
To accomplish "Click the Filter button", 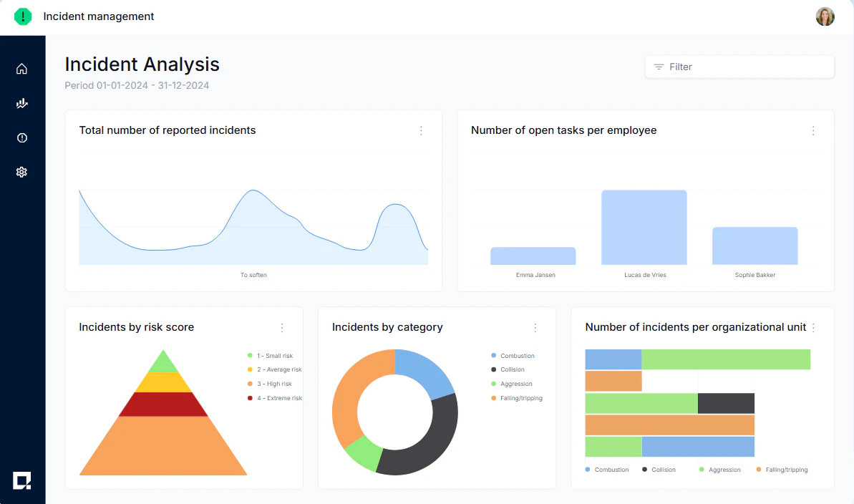I will (739, 67).
